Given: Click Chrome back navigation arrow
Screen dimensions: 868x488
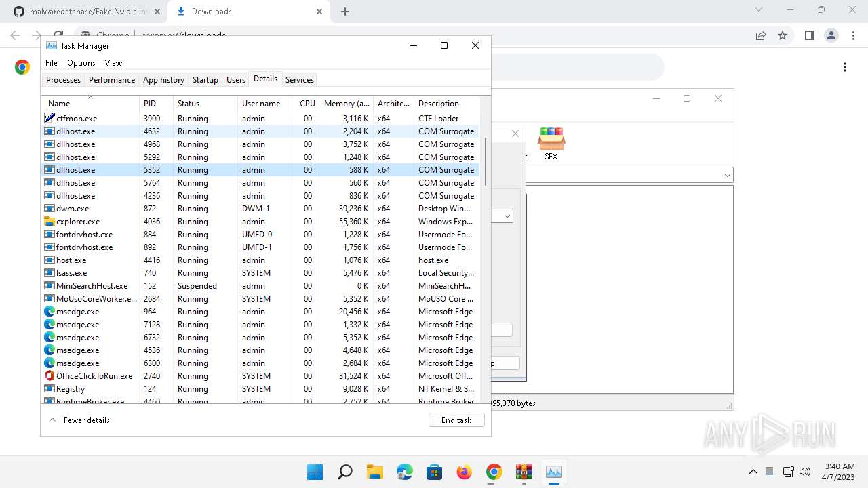Looking at the screenshot, I should (15, 35).
